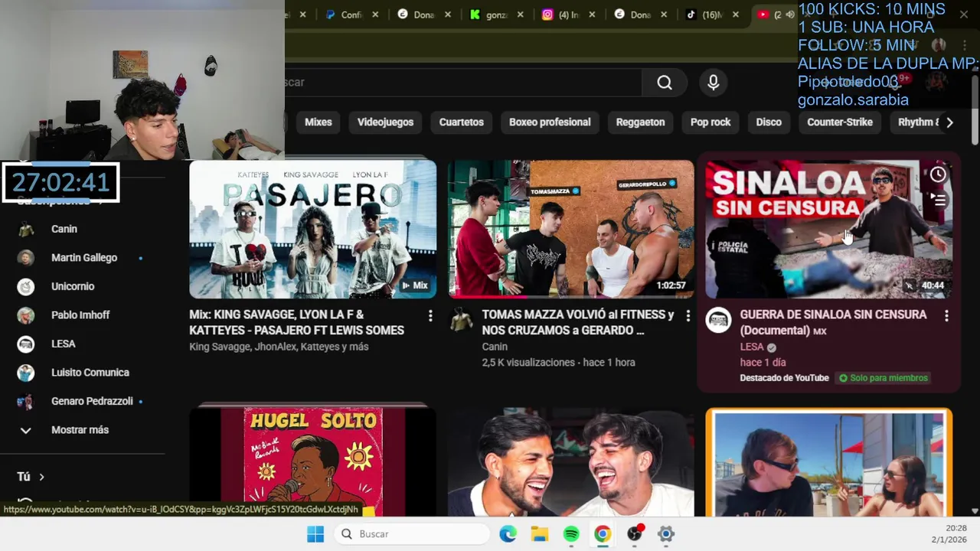Click the scrollbar down arrow
The width and height of the screenshot is (980, 551).
click(975, 511)
